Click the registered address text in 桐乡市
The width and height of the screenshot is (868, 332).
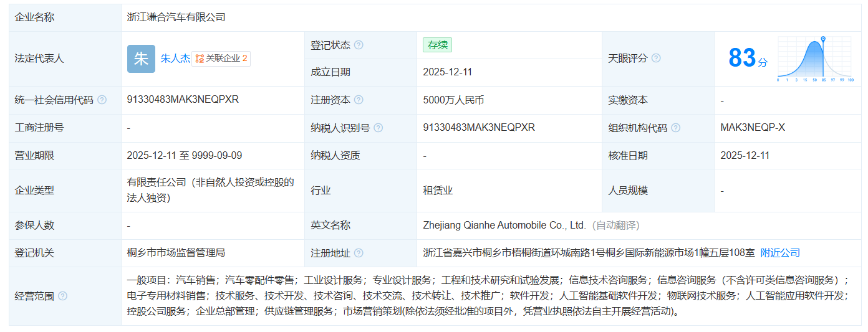589,253
